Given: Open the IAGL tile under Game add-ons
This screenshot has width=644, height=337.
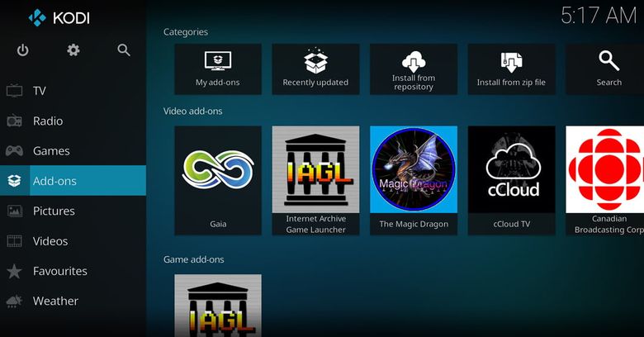Looking at the screenshot, I should [218, 306].
